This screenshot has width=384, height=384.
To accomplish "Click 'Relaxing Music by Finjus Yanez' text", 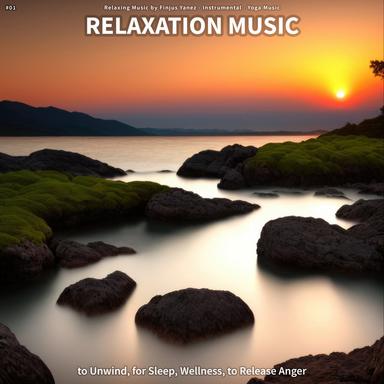I will point(150,7).
